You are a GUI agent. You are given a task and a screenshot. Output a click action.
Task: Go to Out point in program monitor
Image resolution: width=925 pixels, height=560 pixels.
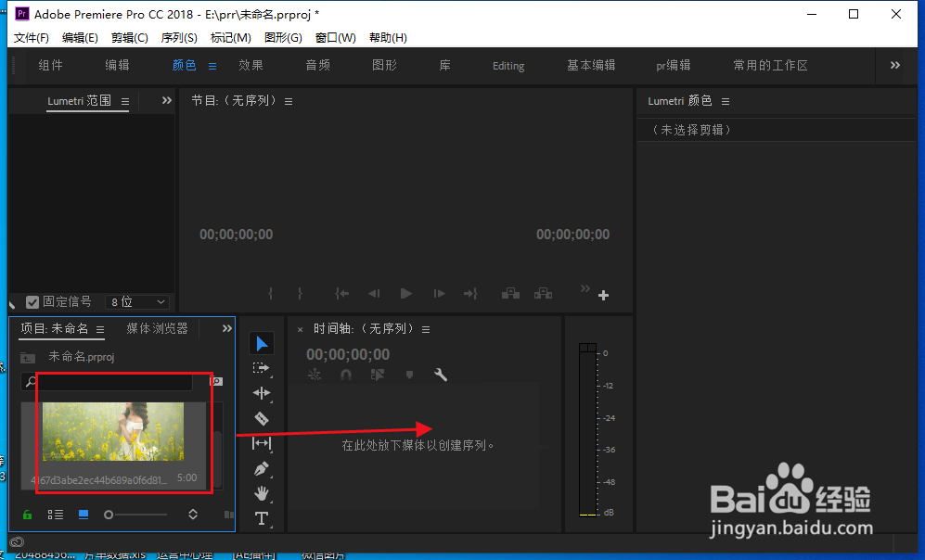470,294
